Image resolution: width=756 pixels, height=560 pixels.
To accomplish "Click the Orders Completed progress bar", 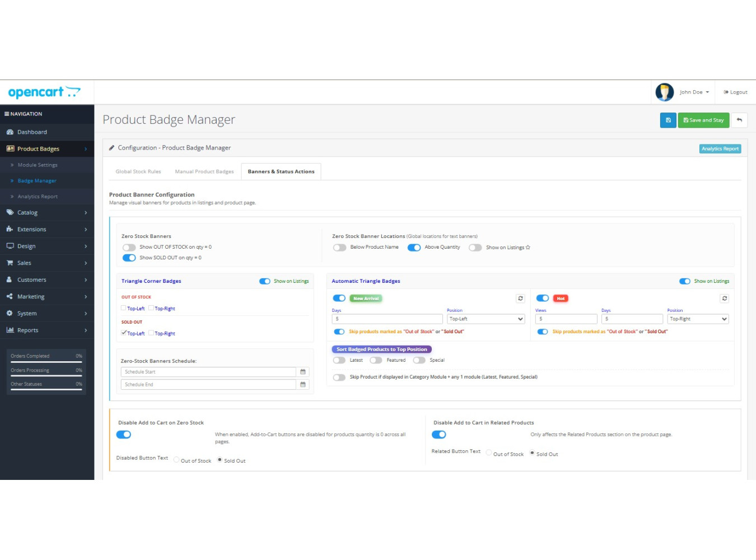I will (46, 362).
